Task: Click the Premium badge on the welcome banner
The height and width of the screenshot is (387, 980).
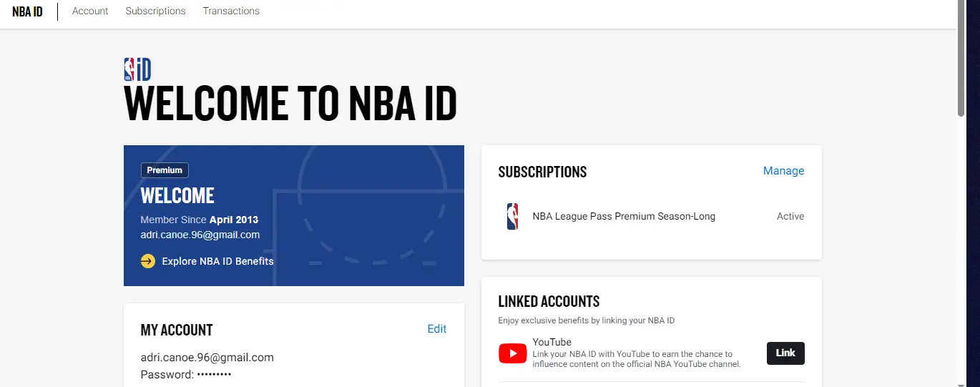Action: pos(165,170)
